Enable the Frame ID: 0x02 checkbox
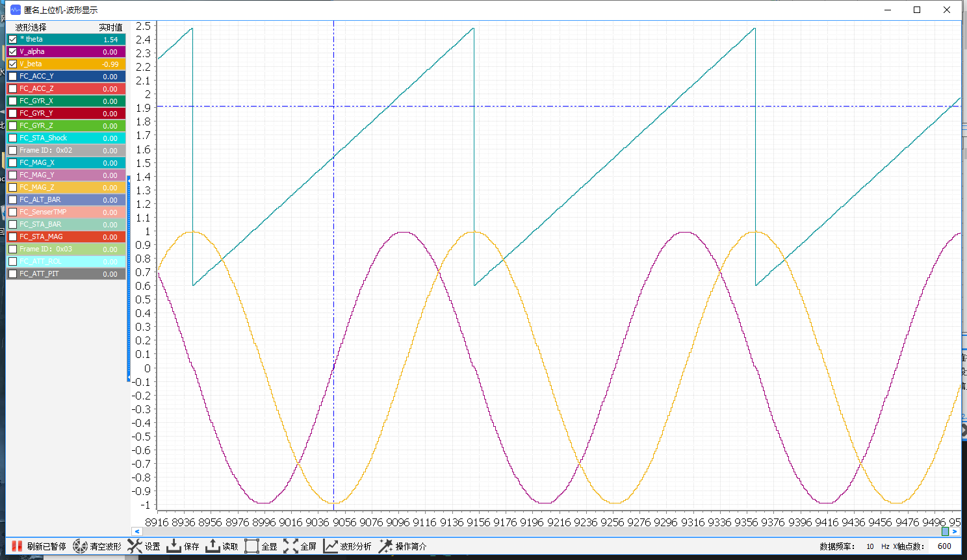This screenshot has width=967, height=560. point(12,150)
